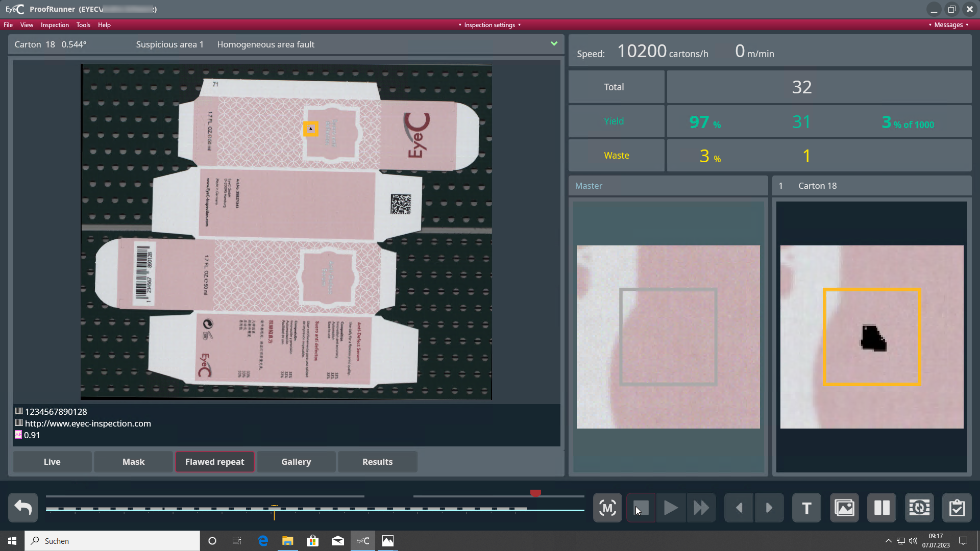Switch to the Gallery view
The height and width of the screenshot is (551, 980).
pos(296,462)
